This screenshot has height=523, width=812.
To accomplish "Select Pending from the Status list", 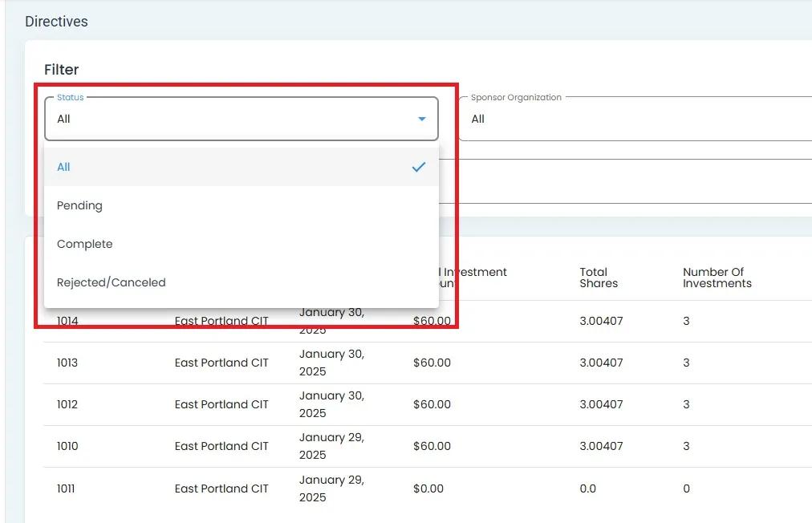I will click(79, 205).
